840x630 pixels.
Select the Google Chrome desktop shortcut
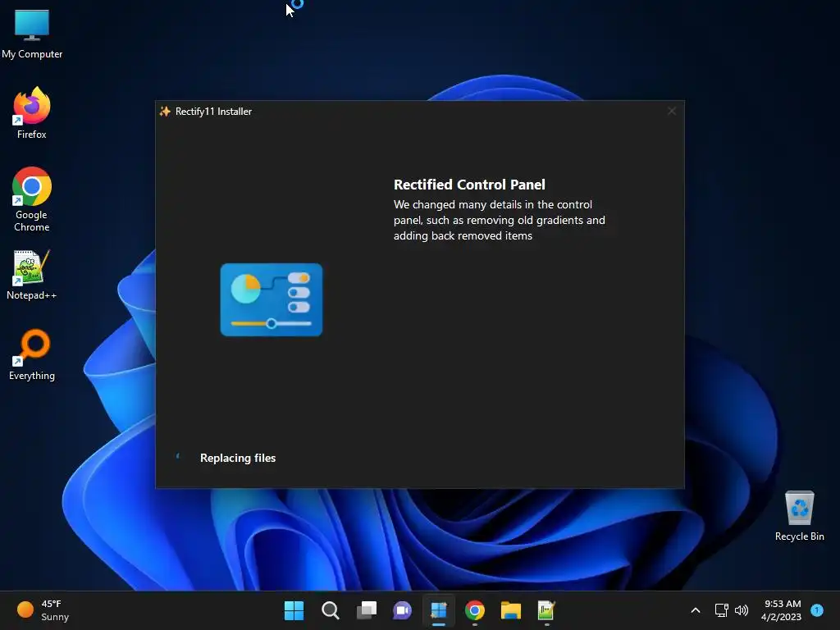pyautogui.click(x=32, y=199)
